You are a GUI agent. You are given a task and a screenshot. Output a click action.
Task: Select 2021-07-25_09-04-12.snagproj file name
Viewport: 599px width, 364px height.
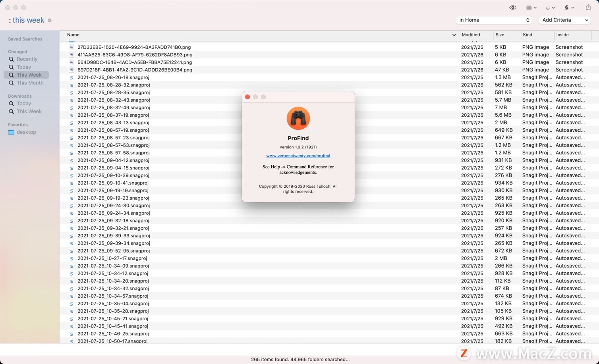113,160
